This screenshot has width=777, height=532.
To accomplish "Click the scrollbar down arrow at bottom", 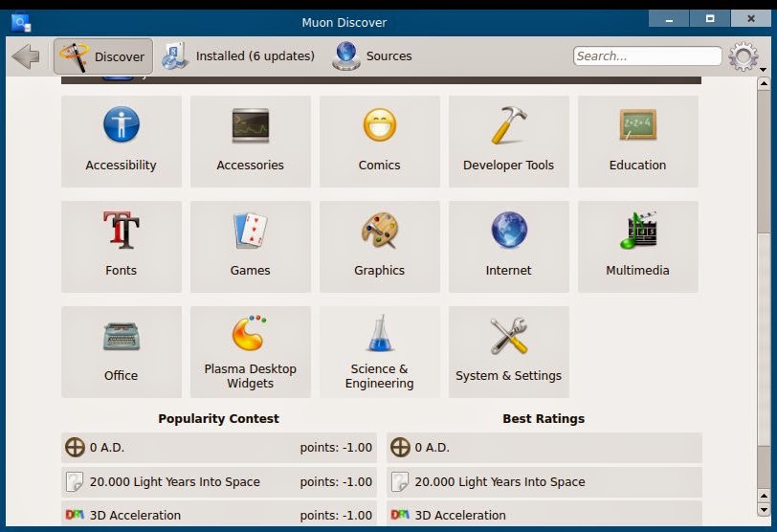I will [x=764, y=509].
